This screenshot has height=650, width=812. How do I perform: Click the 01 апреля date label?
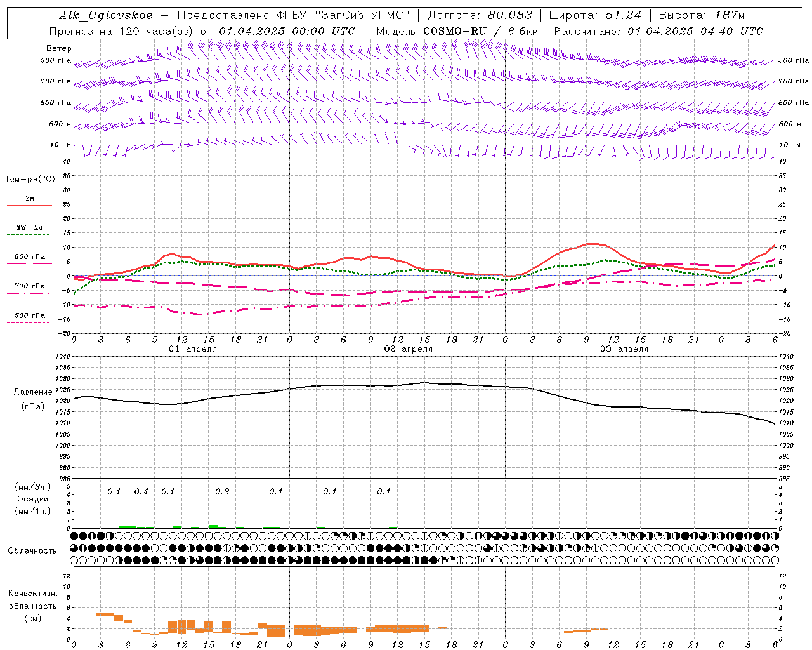coord(193,349)
